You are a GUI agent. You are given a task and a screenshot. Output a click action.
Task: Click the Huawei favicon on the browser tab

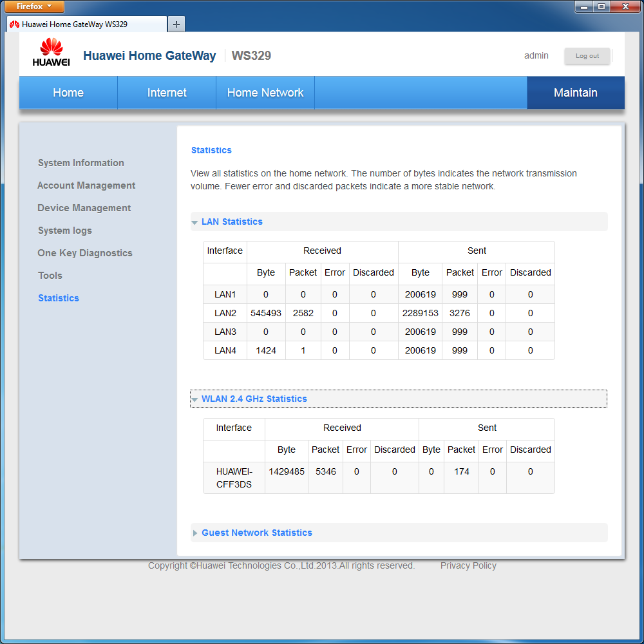point(14,24)
